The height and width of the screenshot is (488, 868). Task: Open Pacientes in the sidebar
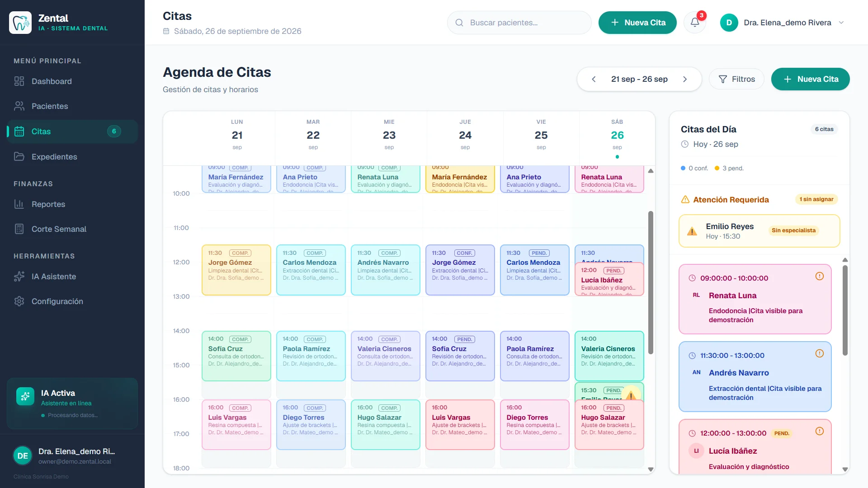(x=72, y=106)
